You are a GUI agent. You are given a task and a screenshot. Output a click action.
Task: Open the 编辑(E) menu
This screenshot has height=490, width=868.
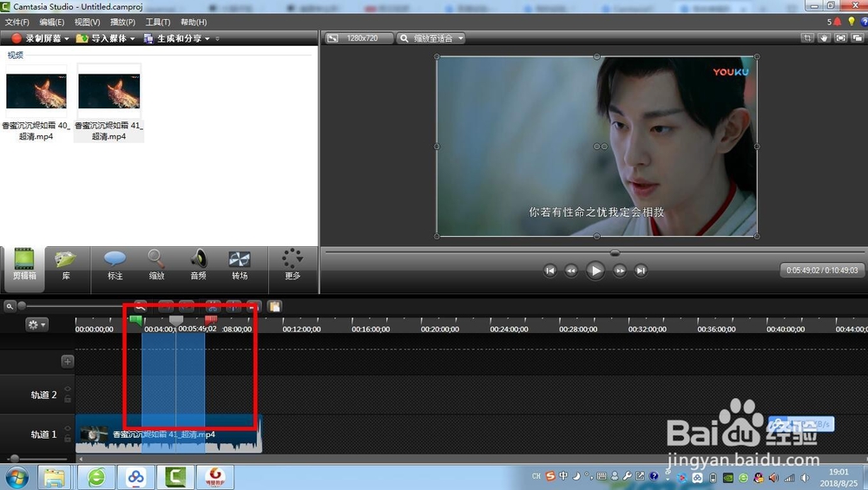[51, 23]
